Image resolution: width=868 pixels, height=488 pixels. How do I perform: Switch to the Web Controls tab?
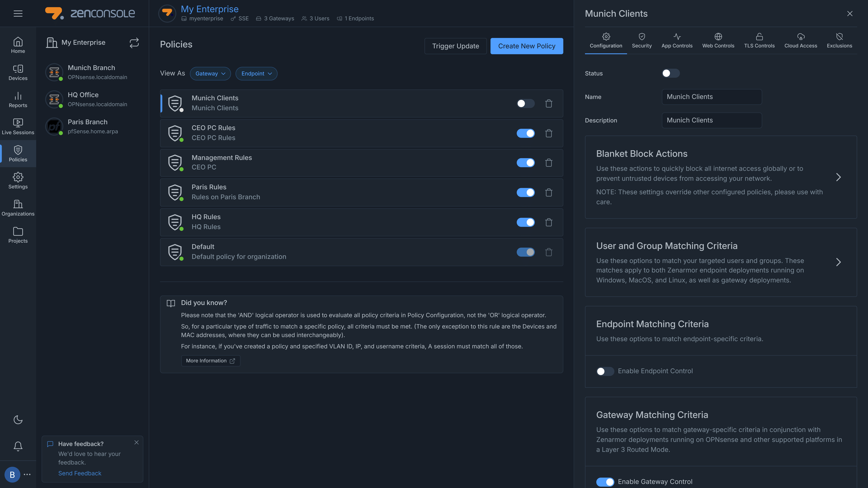718,41
